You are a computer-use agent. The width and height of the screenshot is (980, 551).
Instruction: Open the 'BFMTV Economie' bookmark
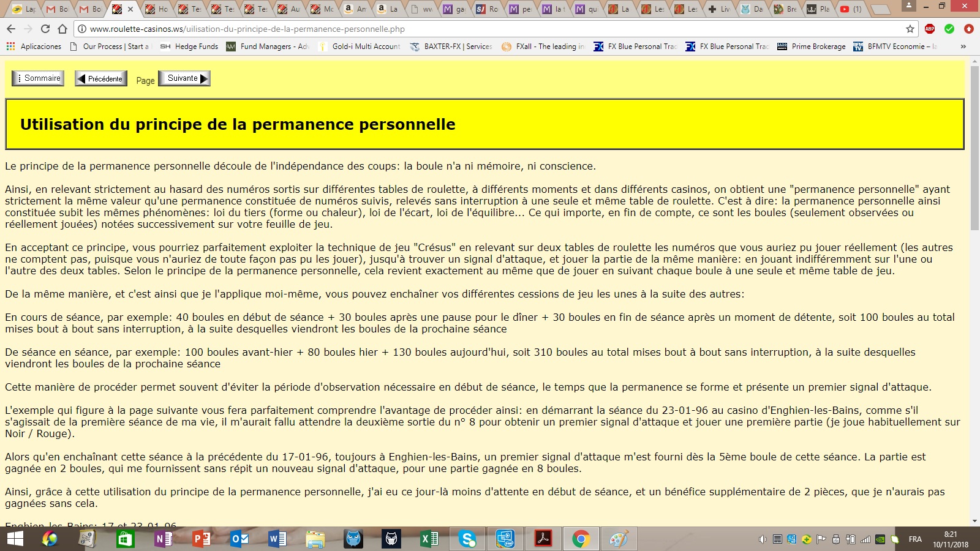895,47
